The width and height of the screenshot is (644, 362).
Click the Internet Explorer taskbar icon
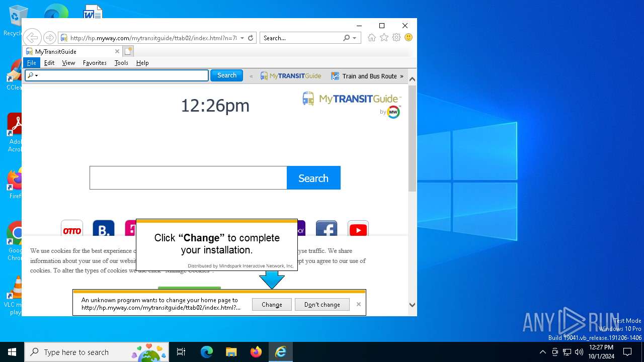[x=281, y=352]
